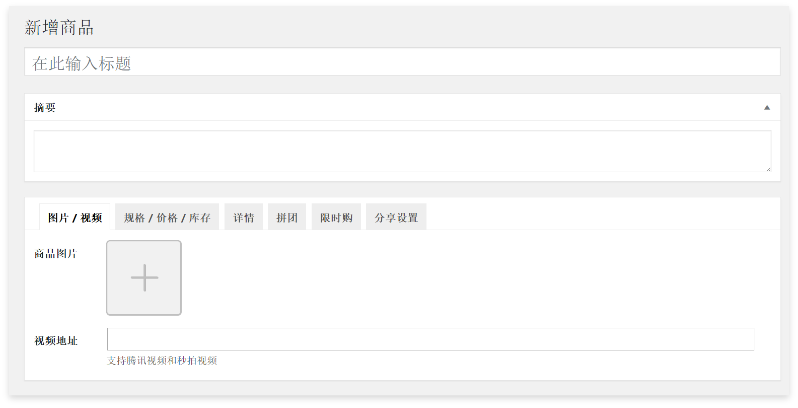Click the 摘要 textarea resize handle

coord(768,168)
